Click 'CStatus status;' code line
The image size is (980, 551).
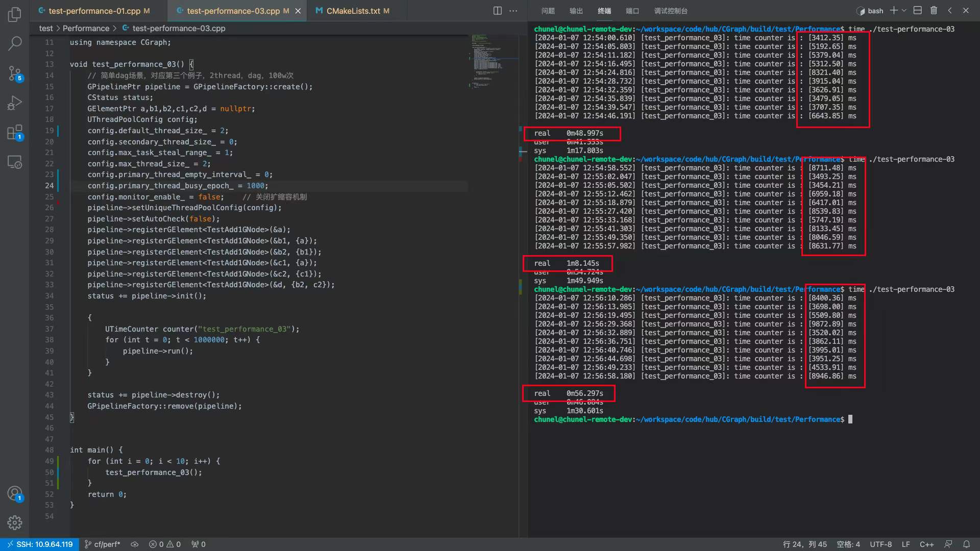(x=120, y=97)
